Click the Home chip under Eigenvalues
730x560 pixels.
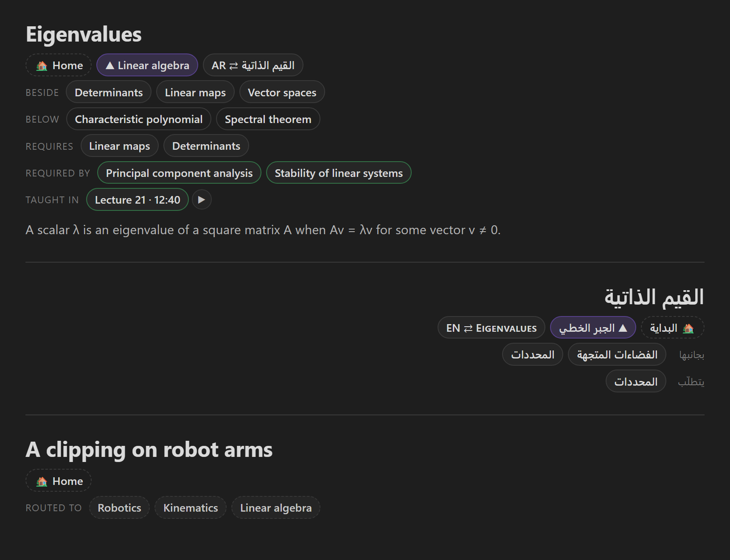[59, 65]
